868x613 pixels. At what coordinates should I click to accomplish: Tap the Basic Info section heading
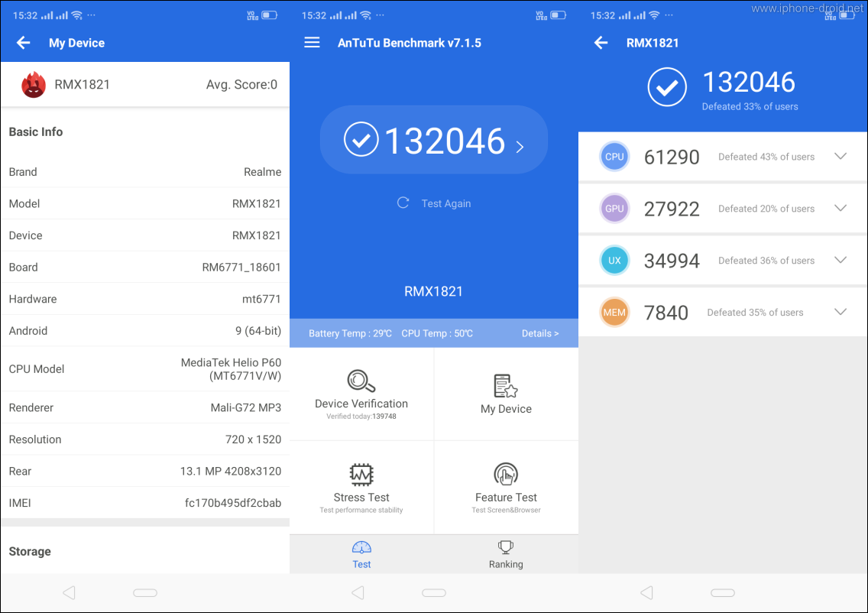point(36,131)
